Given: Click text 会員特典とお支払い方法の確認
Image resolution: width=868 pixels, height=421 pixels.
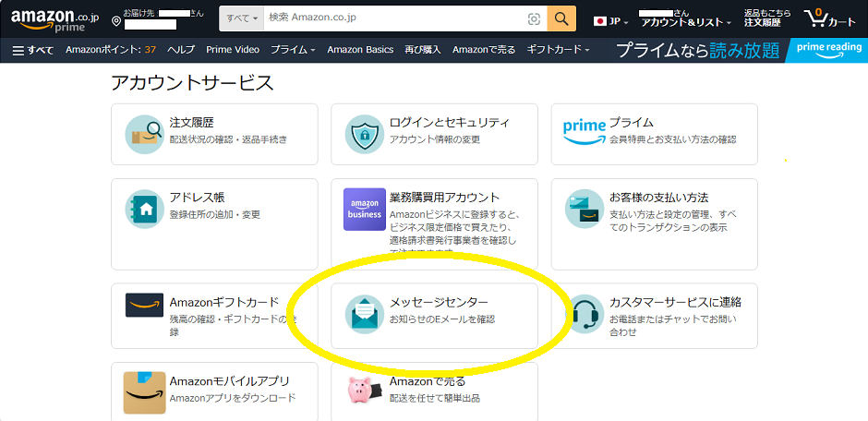Looking at the screenshot, I should [x=672, y=139].
